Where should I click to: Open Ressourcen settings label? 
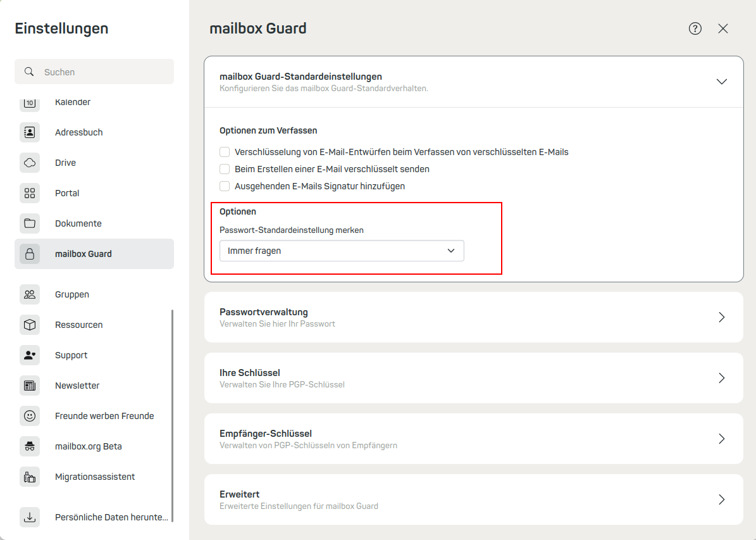78,325
